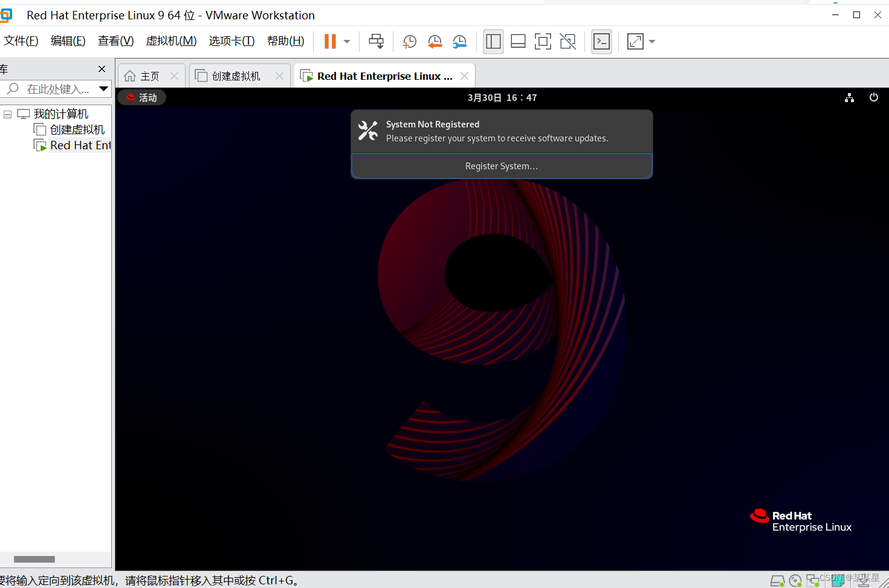Click the hard disk status icon

777,581
